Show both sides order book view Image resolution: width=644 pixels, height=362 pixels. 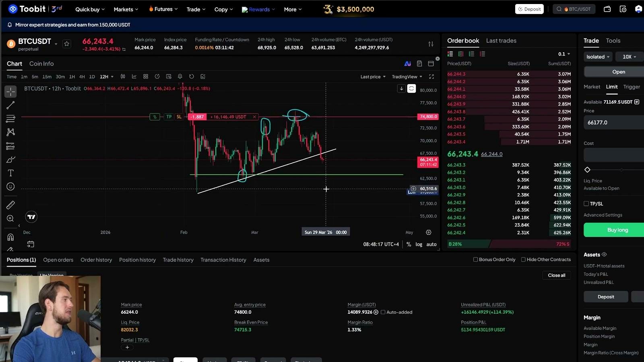(x=450, y=54)
